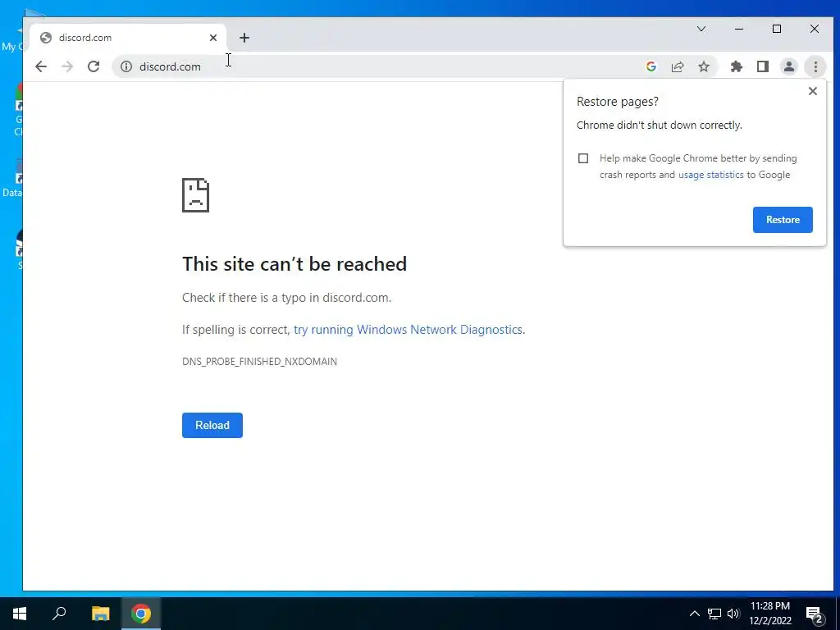Open the usage statistics link
The width and height of the screenshot is (840, 630).
[711, 175]
